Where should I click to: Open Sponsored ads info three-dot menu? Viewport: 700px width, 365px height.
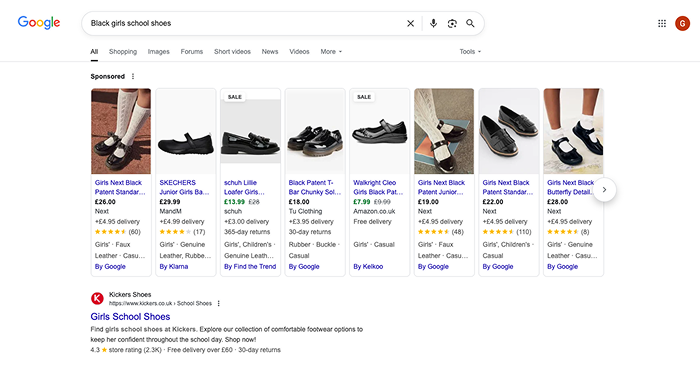tap(133, 76)
